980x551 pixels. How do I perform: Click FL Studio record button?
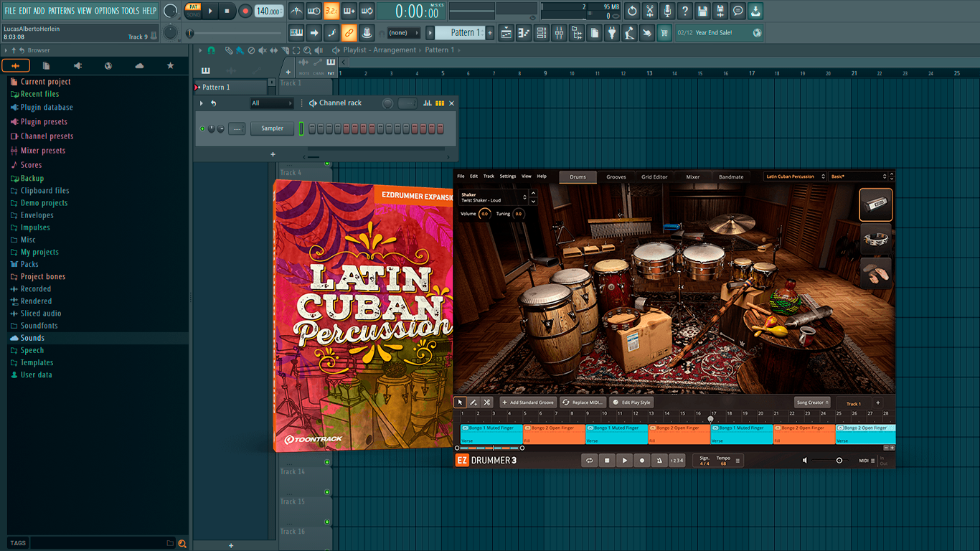[x=245, y=11]
